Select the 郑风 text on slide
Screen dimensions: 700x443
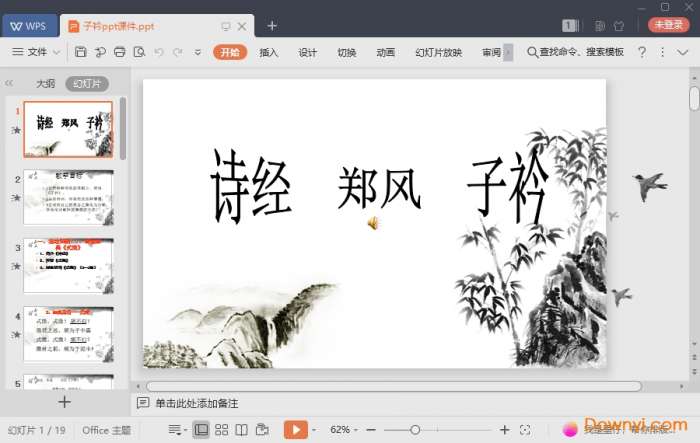[379, 188]
